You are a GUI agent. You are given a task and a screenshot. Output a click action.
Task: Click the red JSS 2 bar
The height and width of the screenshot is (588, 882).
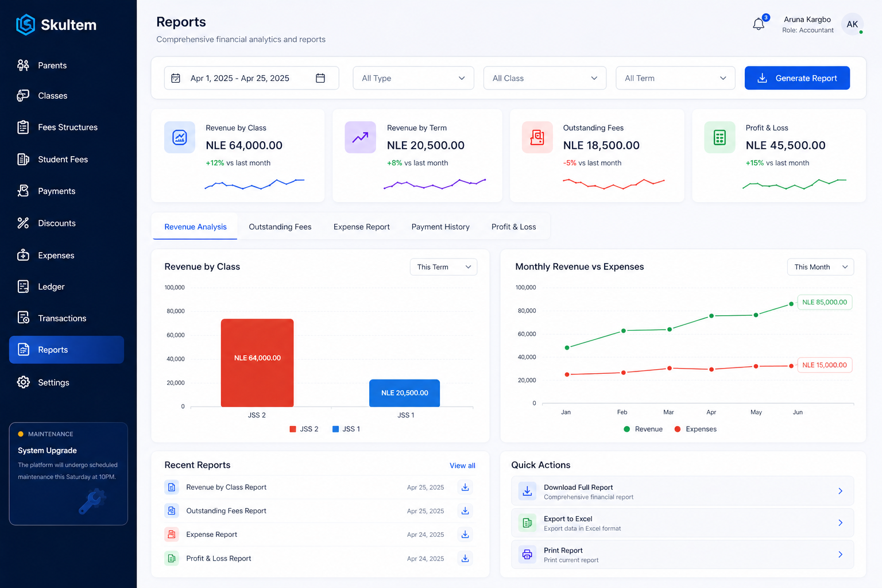point(257,363)
